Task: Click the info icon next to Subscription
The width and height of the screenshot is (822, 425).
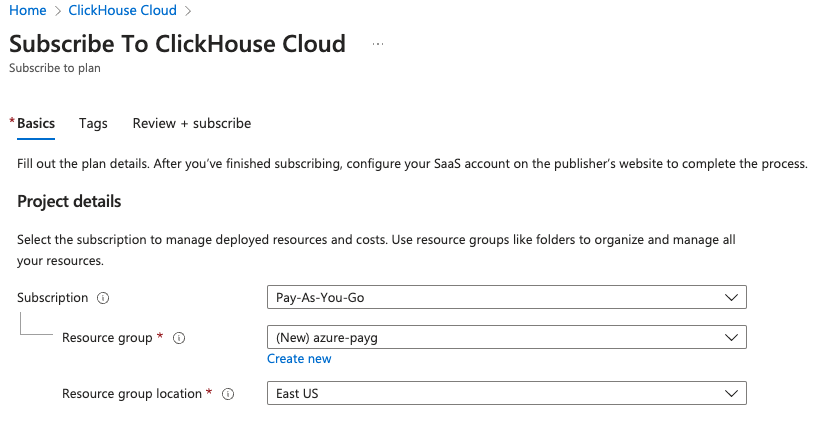Action: tap(104, 298)
